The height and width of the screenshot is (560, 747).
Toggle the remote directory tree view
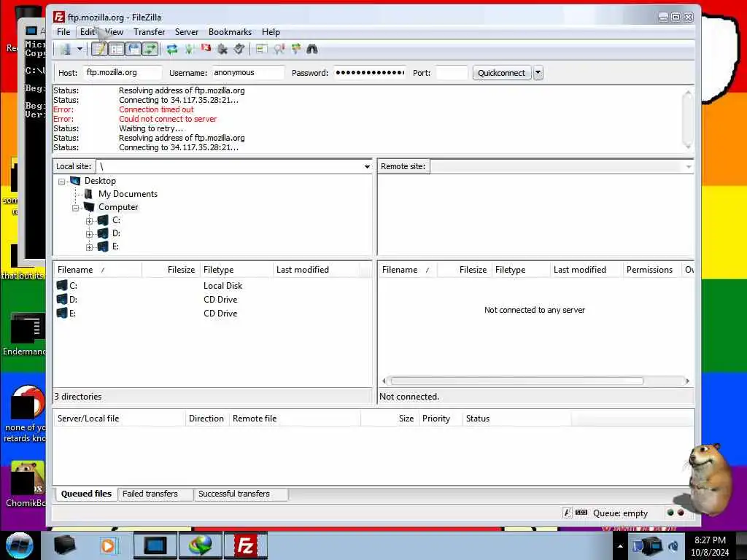[x=134, y=49]
